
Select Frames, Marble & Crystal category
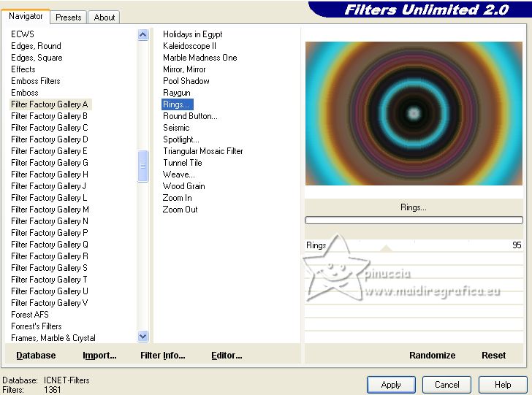click(x=53, y=338)
